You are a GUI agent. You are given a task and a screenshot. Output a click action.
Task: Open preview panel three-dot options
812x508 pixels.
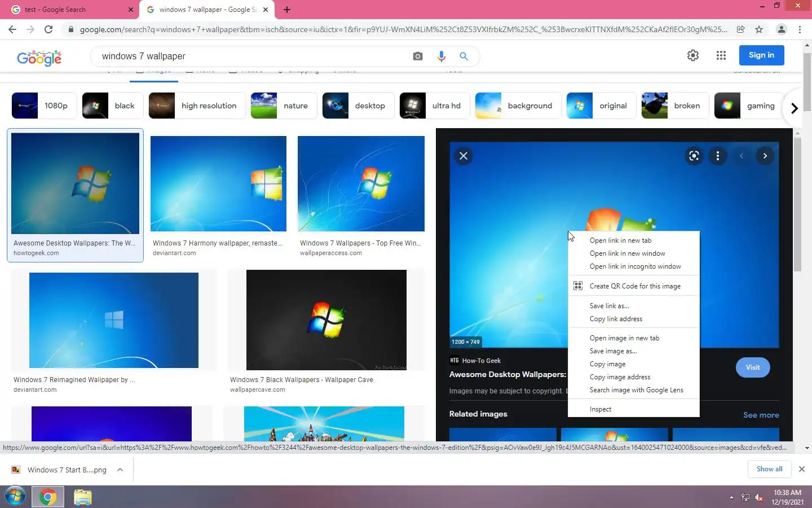pos(718,156)
